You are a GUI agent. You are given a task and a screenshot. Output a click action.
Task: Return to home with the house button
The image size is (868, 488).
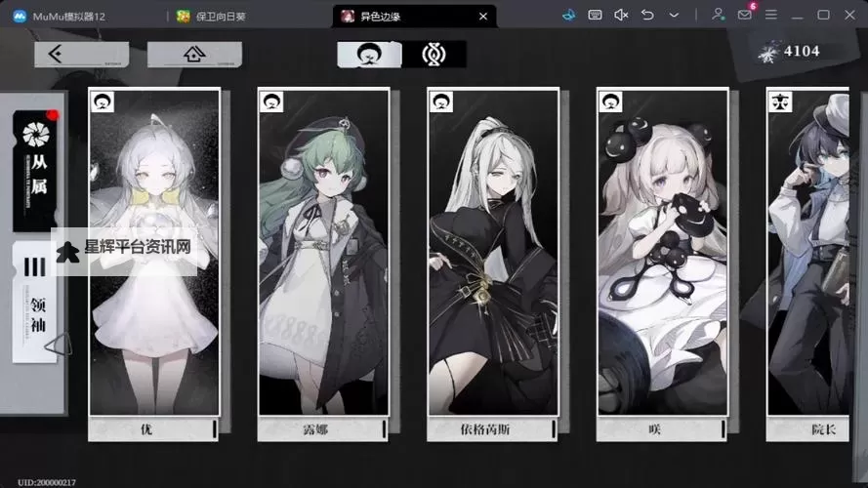click(x=194, y=55)
